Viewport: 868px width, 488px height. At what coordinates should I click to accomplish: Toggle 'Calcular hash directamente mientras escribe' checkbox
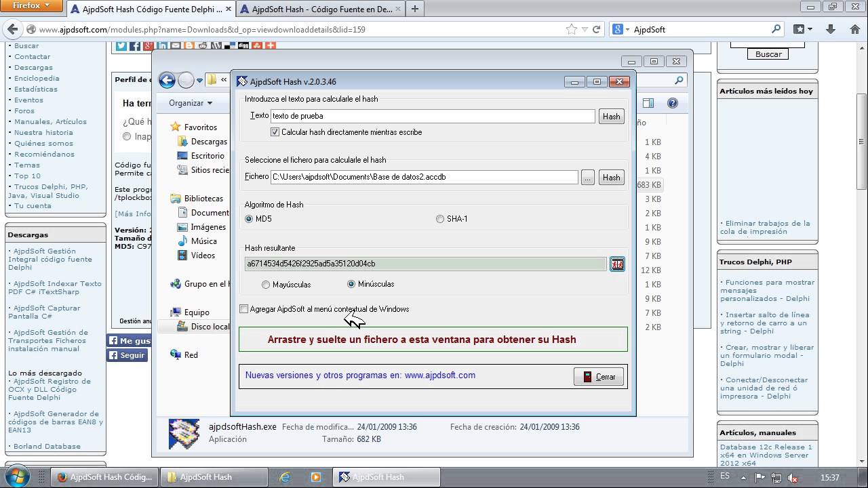(x=275, y=132)
